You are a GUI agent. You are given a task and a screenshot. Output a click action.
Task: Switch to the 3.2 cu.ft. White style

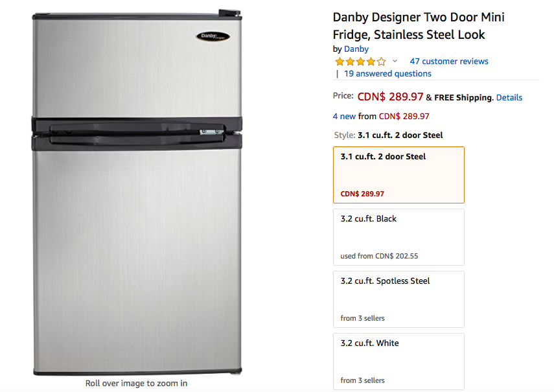click(398, 361)
